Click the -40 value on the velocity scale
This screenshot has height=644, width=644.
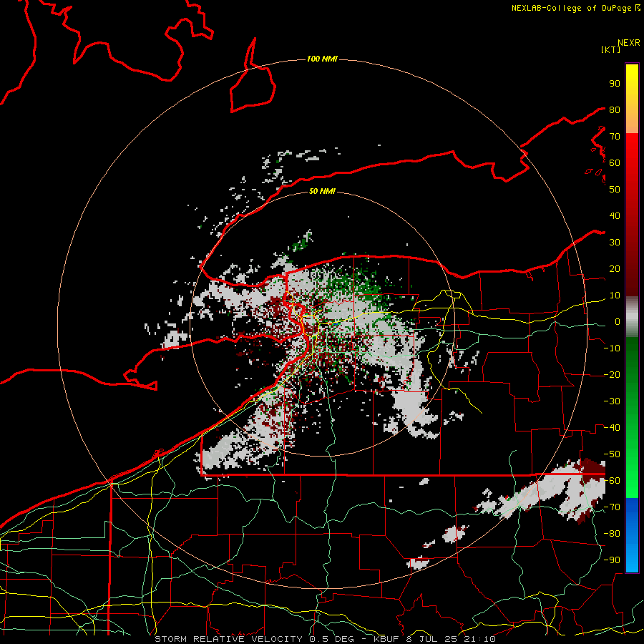pyautogui.click(x=612, y=428)
